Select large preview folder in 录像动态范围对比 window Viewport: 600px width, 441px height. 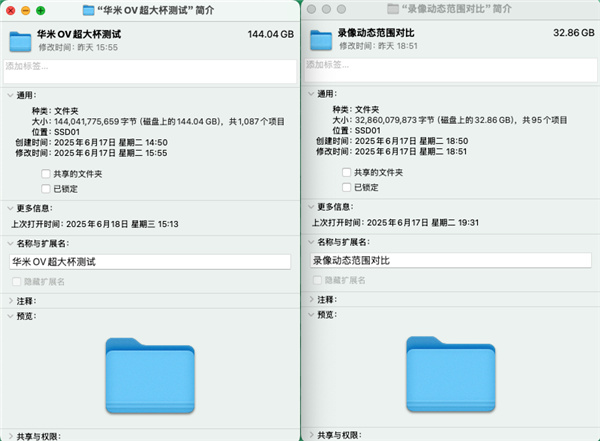pos(451,374)
